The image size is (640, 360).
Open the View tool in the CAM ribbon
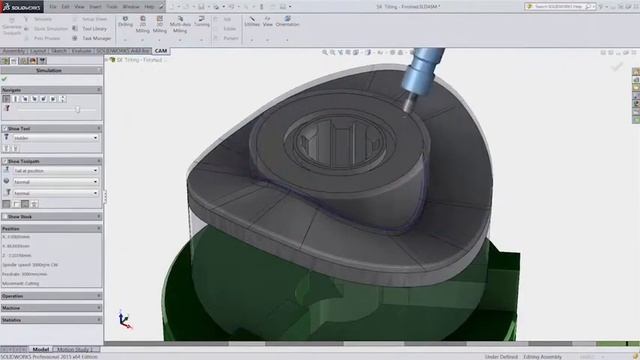[267, 22]
